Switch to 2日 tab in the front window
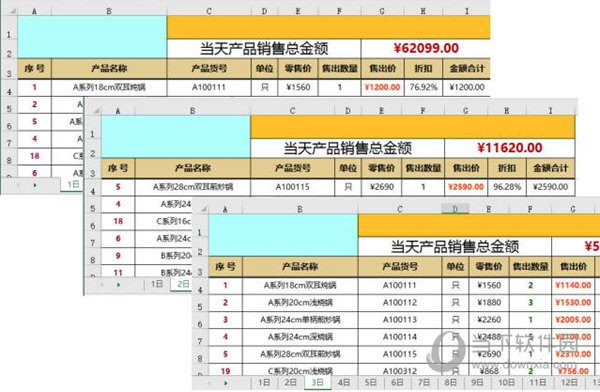The height and width of the screenshot is (392, 600). (290, 382)
